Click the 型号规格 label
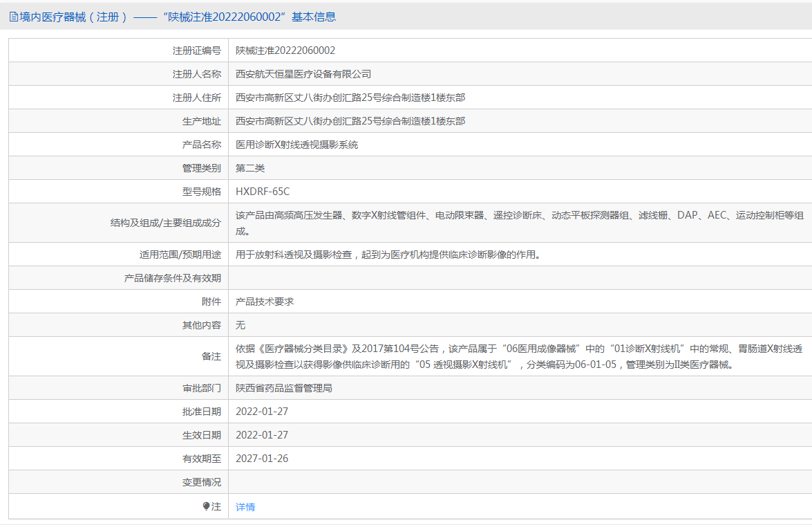 coord(202,191)
